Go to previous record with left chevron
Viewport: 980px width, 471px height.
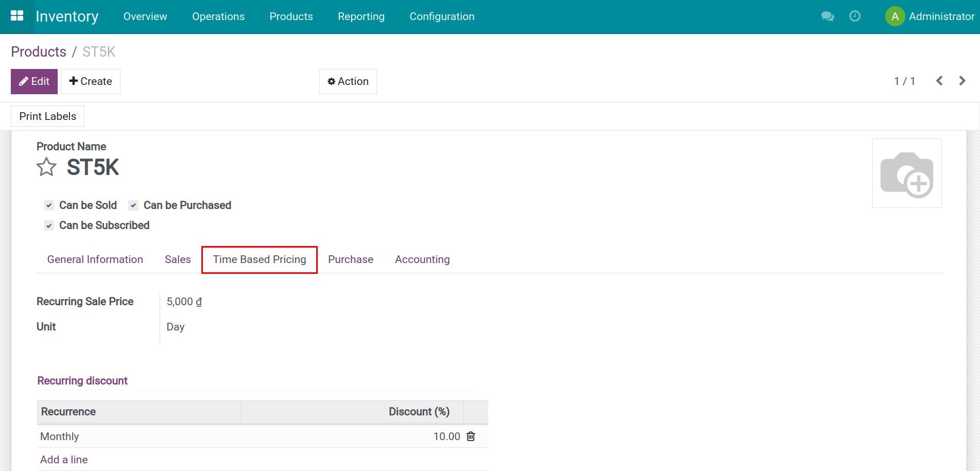coord(939,81)
